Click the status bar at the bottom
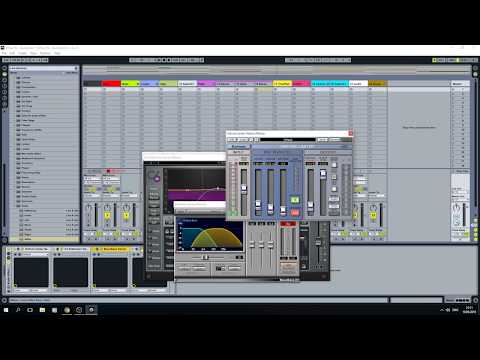Screen dimensions: 480x360 [199, 300]
